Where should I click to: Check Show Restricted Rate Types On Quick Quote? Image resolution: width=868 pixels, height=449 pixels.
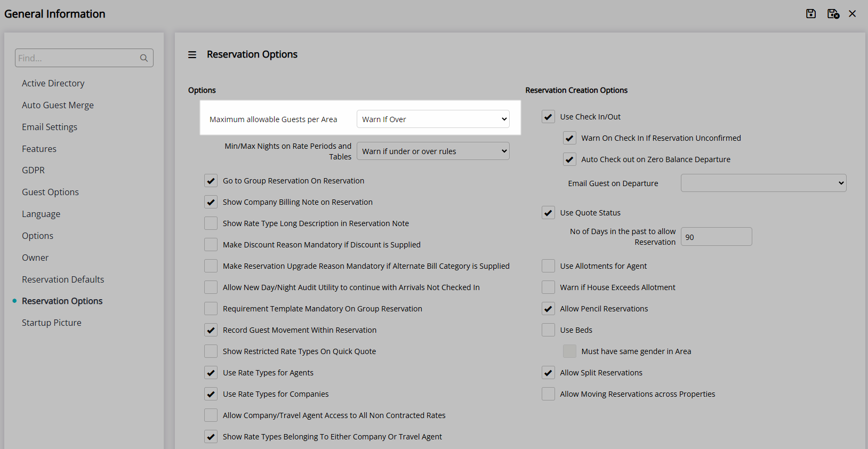211,351
